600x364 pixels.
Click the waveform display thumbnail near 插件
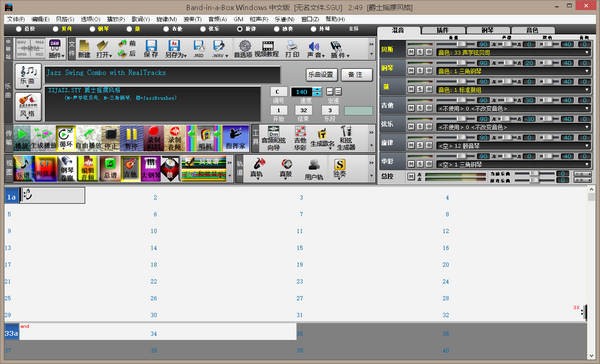pos(30,49)
